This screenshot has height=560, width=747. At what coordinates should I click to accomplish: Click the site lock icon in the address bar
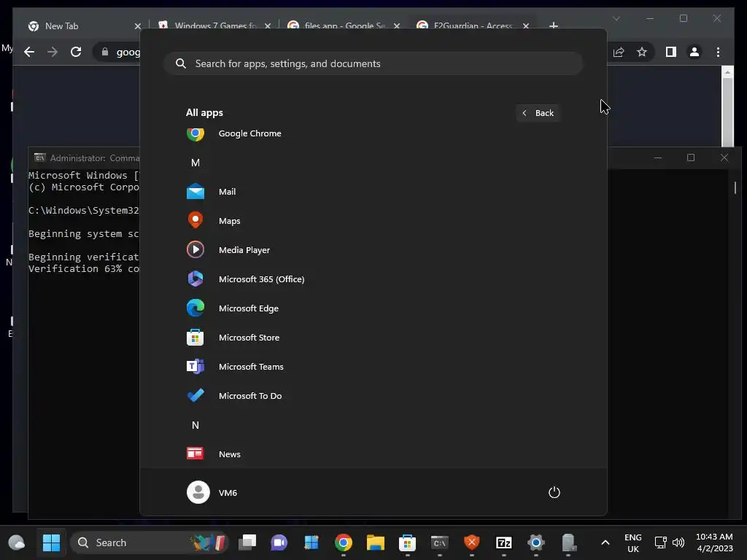point(105,52)
